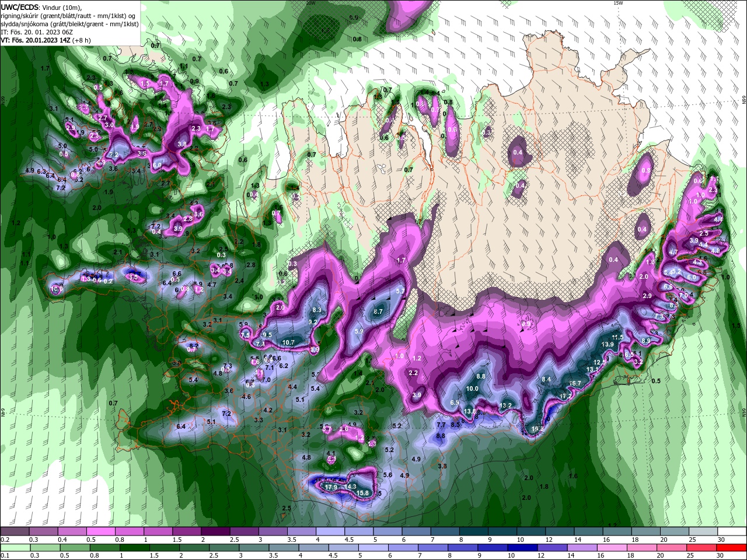This screenshot has height=560, width=747.
Task: Click the 19.8 precipitation value on the map
Action: (537, 429)
